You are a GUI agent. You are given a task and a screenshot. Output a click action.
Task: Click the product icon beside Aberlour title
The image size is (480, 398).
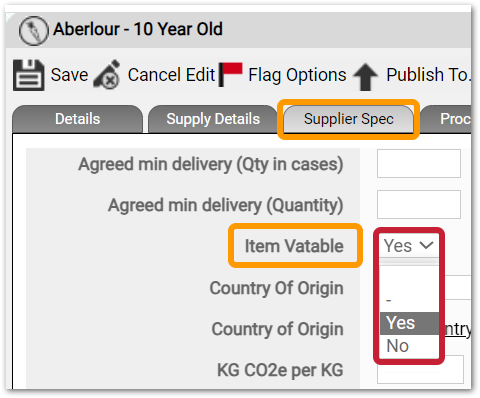[34, 31]
